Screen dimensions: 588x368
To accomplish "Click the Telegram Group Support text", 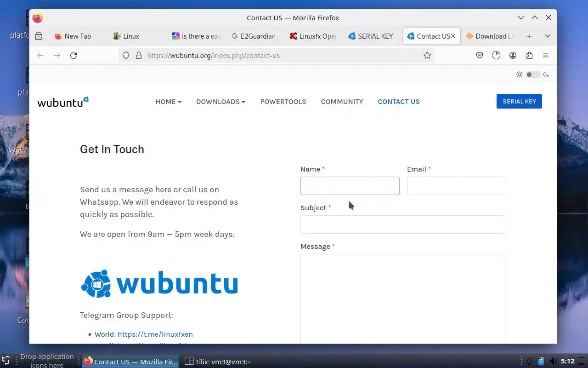I will pos(126,315).
